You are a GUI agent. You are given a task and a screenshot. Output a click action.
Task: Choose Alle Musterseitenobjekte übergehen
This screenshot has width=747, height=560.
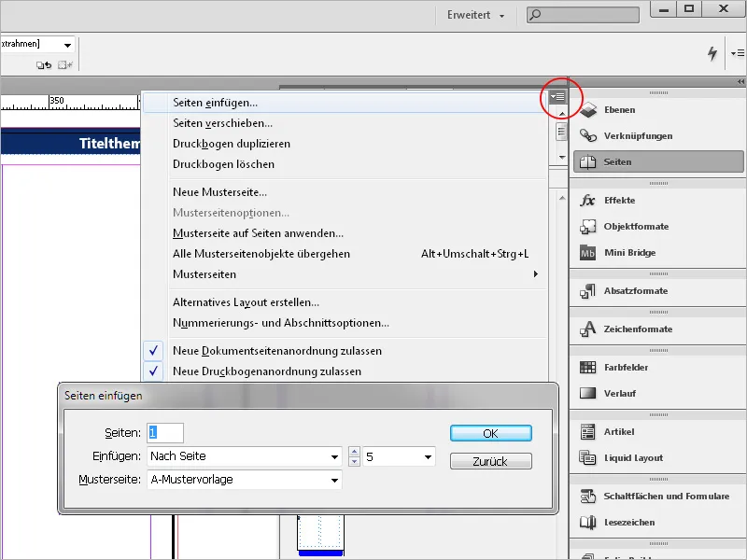coord(345,254)
